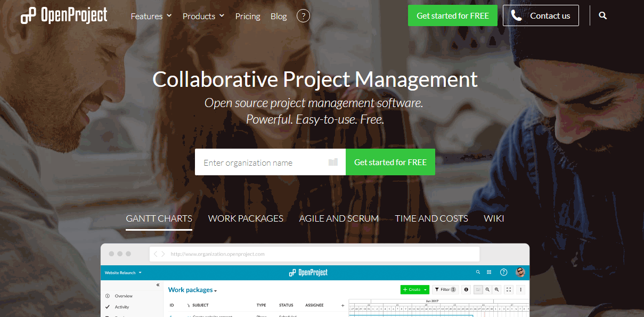Collapse the preview sidebar with double-chevron icon

pyautogui.click(x=158, y=285)
